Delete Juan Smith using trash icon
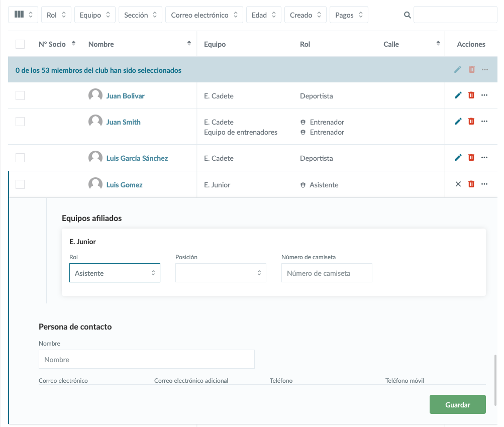This screenshot has width=504, height=427. 471,121
